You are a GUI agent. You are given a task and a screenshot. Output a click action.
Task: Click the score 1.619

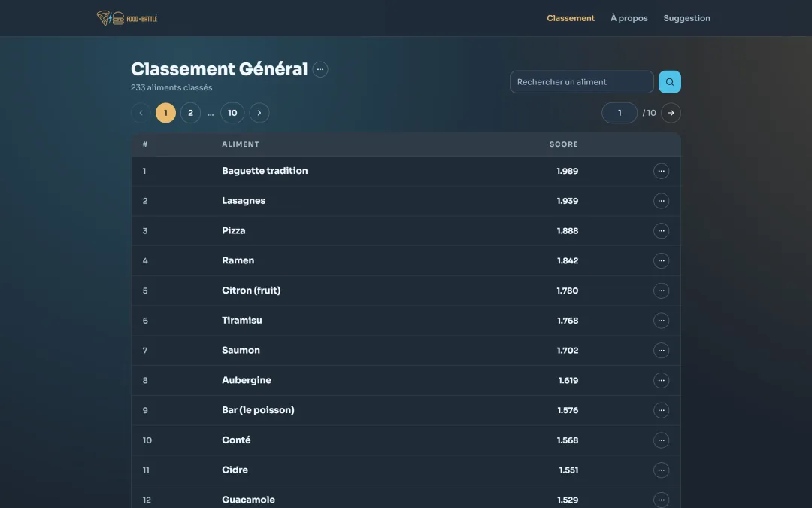(x=568, y=381)
